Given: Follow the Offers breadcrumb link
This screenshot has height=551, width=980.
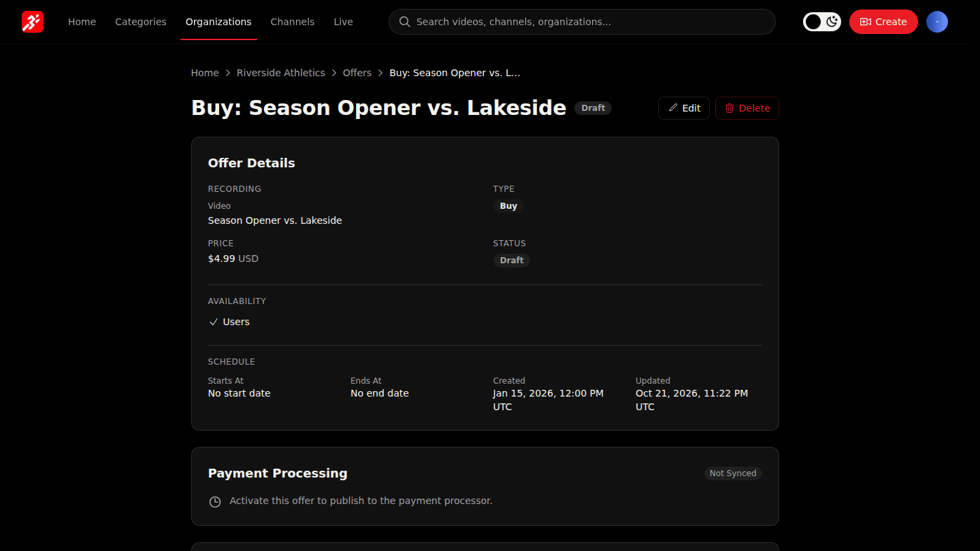Looking at the screenshot, I should point(357,73).
